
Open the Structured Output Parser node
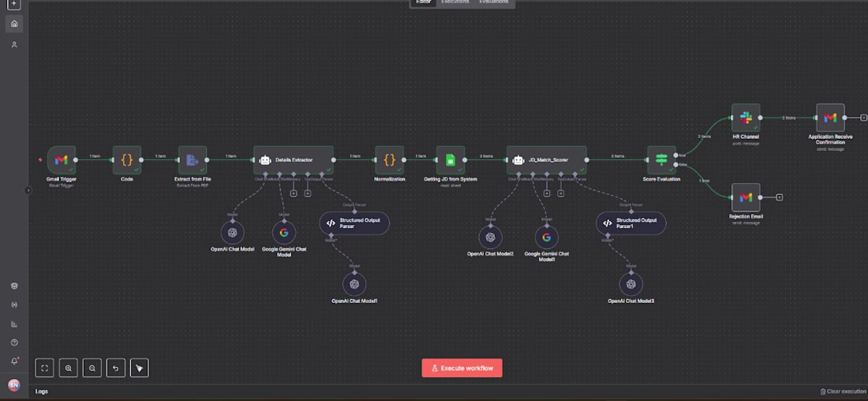point(354,223)
